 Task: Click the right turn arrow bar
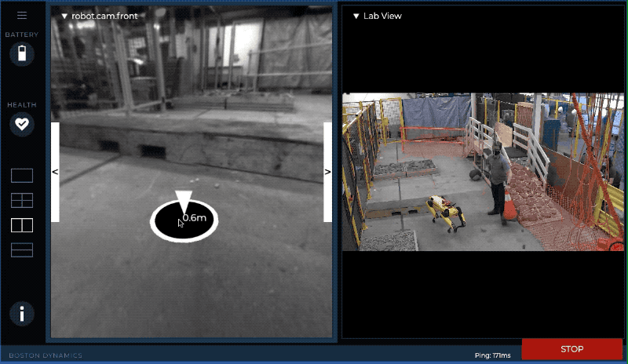coord(327,172)
